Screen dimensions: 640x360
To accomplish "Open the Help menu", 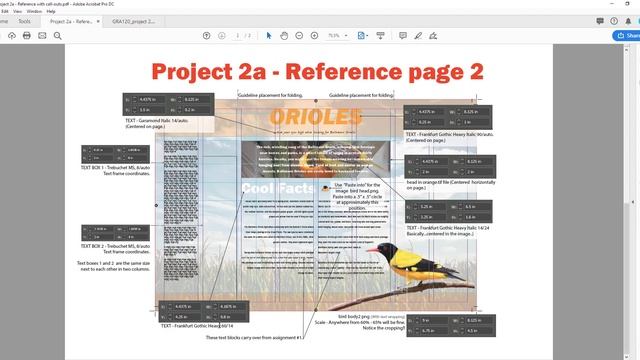I will point(51,11).
